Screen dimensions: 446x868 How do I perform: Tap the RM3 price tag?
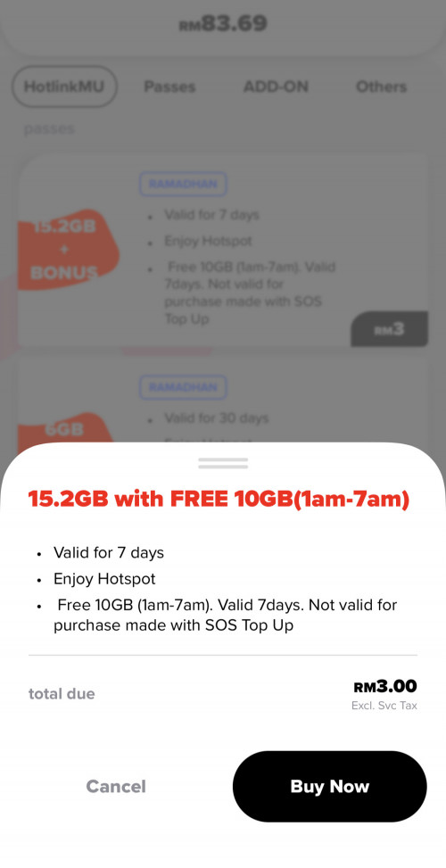(x=390, y=329)
